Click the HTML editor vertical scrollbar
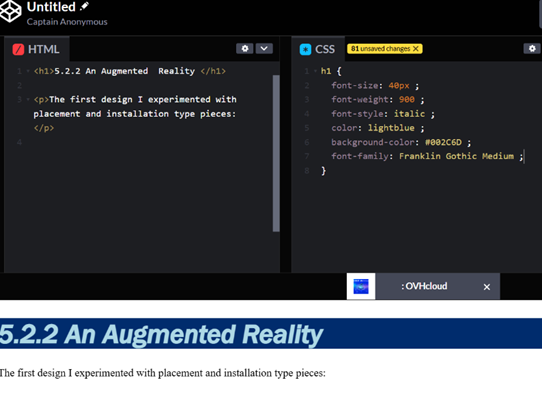Screen dimensions: 542x393 276,153
